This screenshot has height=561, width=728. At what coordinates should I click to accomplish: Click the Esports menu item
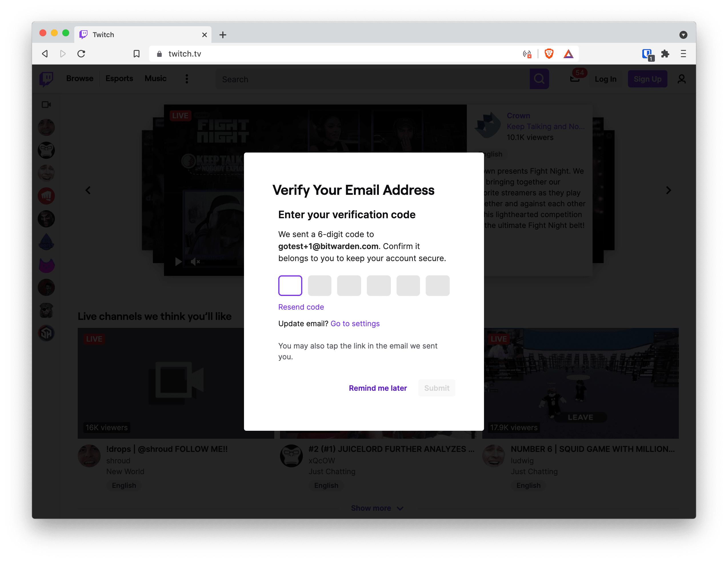(x=118, y=78)
